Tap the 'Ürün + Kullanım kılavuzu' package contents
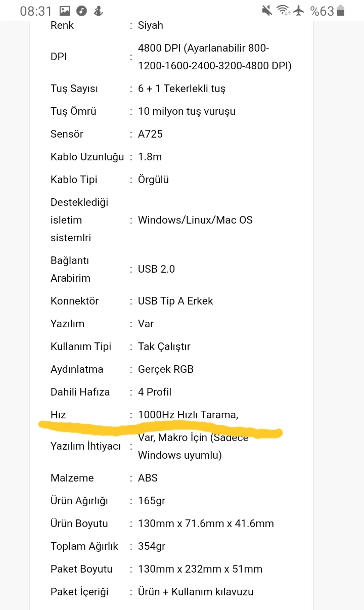This screenshot has height=610, width=364. [196, 592]
